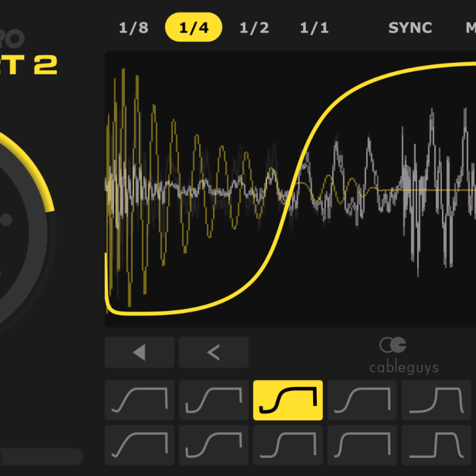Viewport: 476px width, 476px height.
Task: Choose the first curve preset in bottom row
Action: coord(139,444)
